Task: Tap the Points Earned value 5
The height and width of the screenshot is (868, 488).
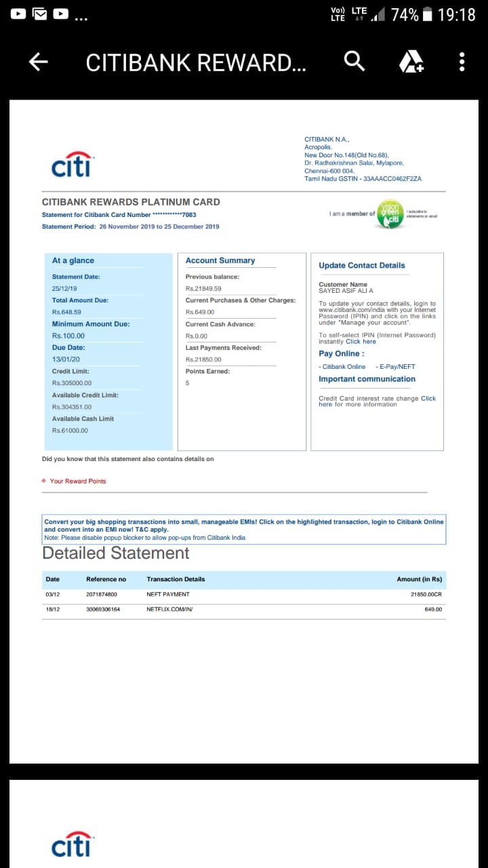Action: [188, 383]
